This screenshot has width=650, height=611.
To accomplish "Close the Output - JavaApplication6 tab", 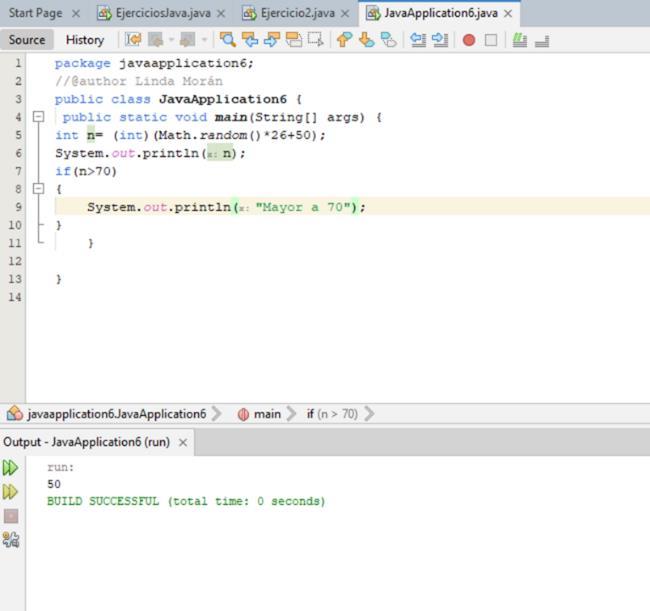I will [183, 442].
